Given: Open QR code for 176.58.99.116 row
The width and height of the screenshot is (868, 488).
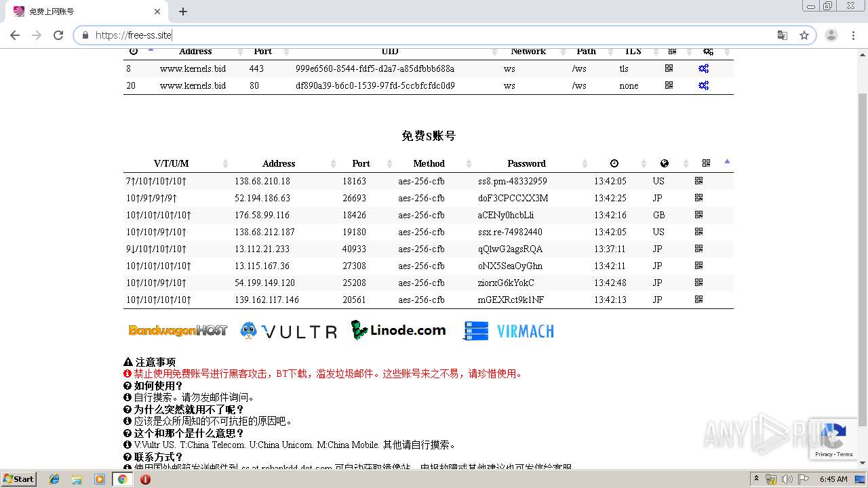Looking at the screenshot, I should [698, 215].
